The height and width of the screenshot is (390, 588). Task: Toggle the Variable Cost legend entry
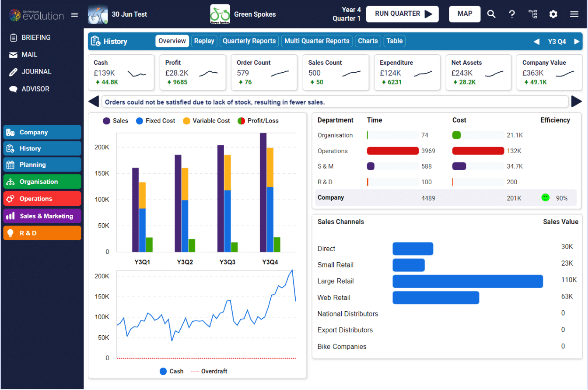[206, 120]
